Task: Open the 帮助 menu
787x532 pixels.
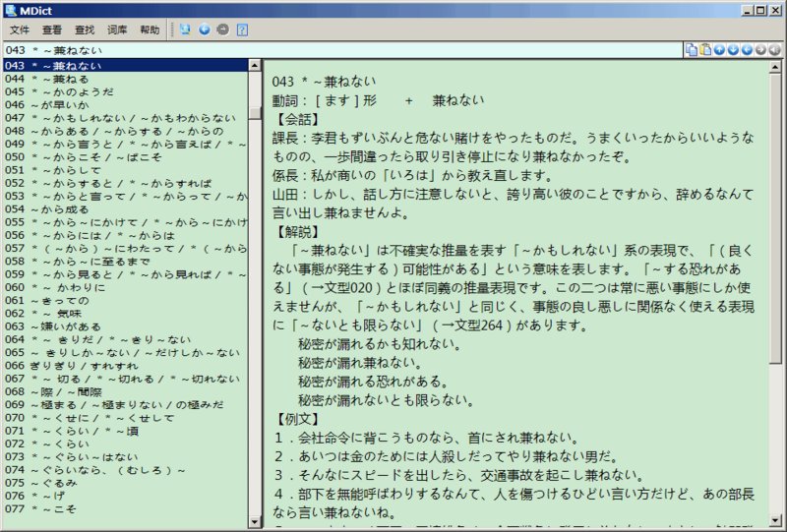Action: pos(150,30)
